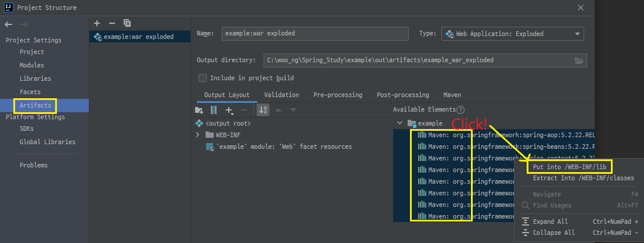Switch to the Maven tab
This screenshot has height=243, width=644.
[x=452, y=95]
